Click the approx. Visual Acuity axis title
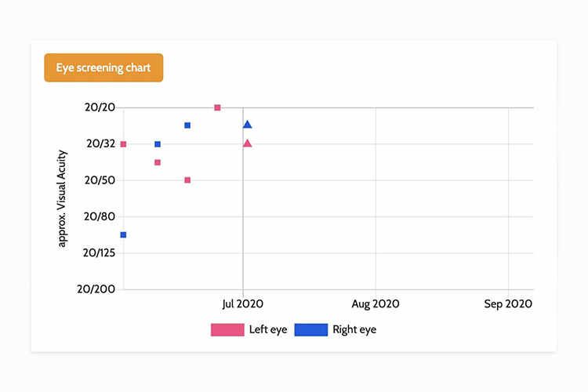Viewport: 588px width, 392px height. pyautogui.click(x=63, y=199)
